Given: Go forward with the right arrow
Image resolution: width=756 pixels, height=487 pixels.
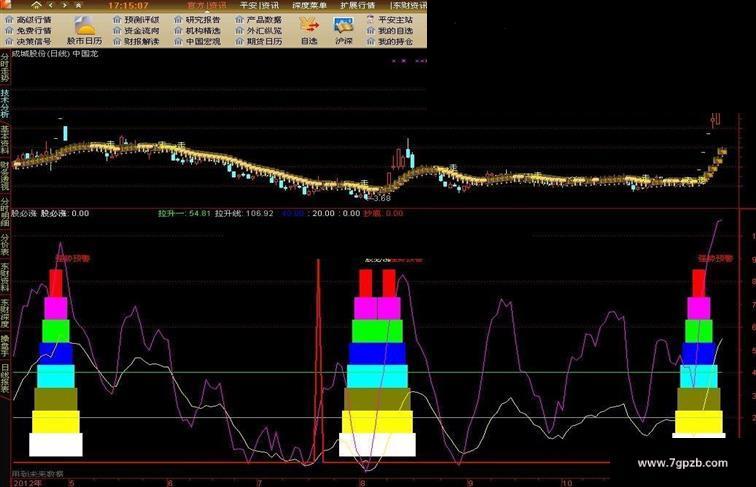Looking at the screenshot, I should [65, 5].
